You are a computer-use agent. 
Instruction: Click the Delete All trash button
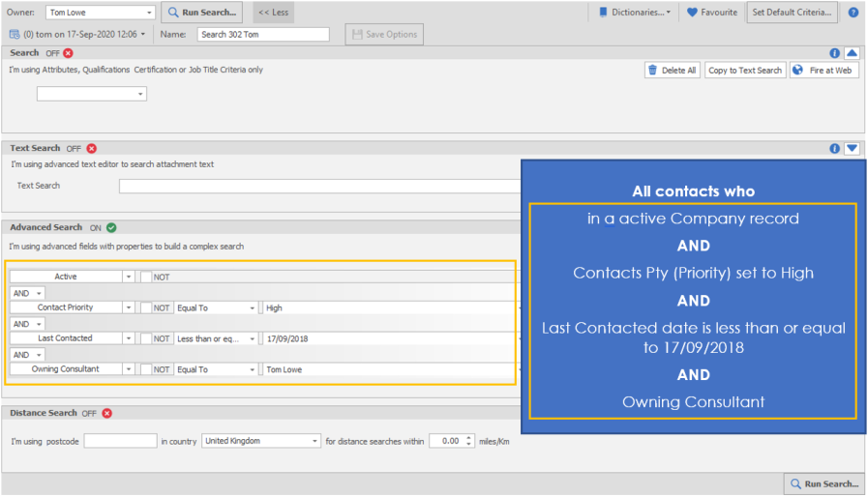672,71
